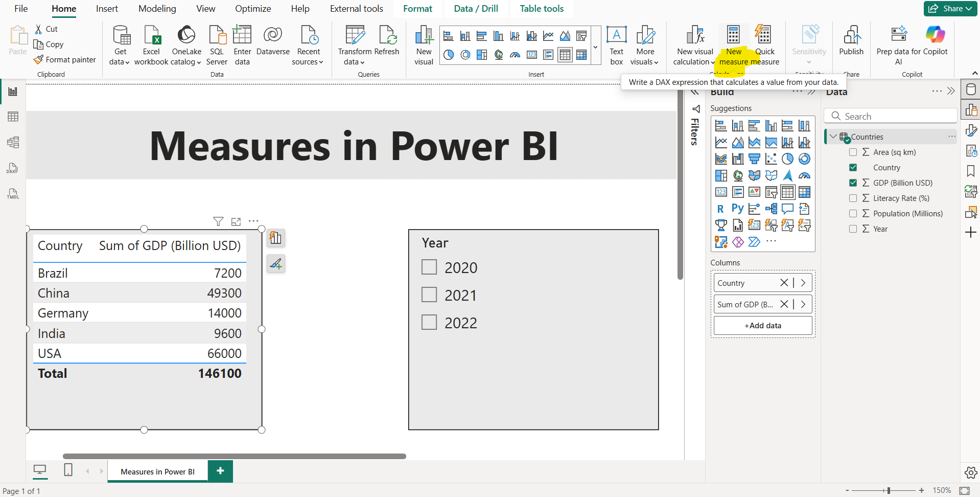Open the TMDL view in the sidebar
The height and width of the screenshot is (497, 980).
[13, 193]
